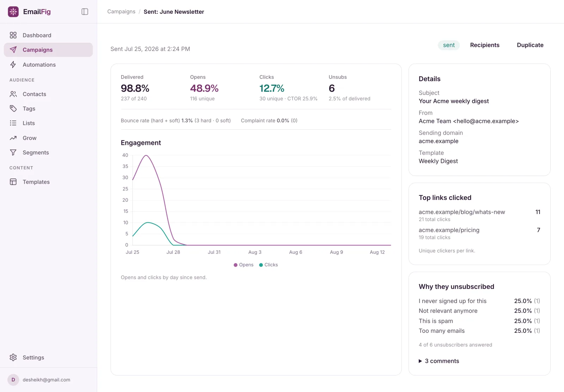The image size is (564, 392).
Task: Click the '4 of 6 unsubscribers answered' note
Action: [455, 345]
